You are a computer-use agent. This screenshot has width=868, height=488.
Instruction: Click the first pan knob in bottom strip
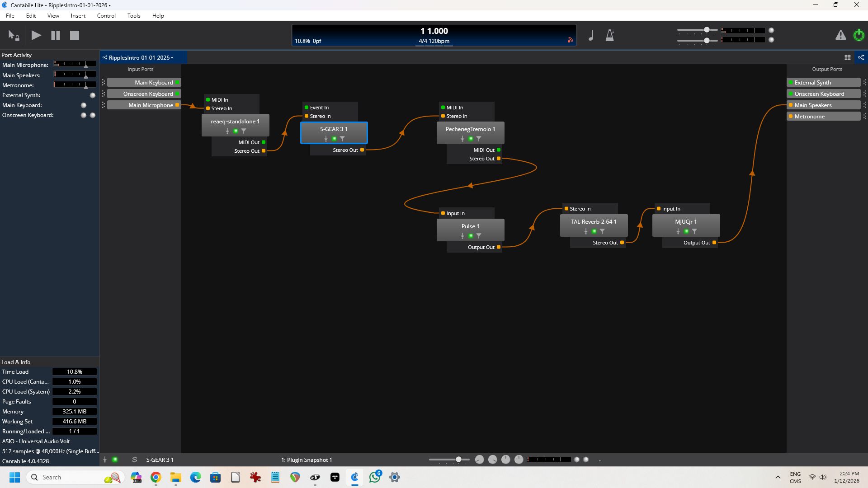(480, 460)
